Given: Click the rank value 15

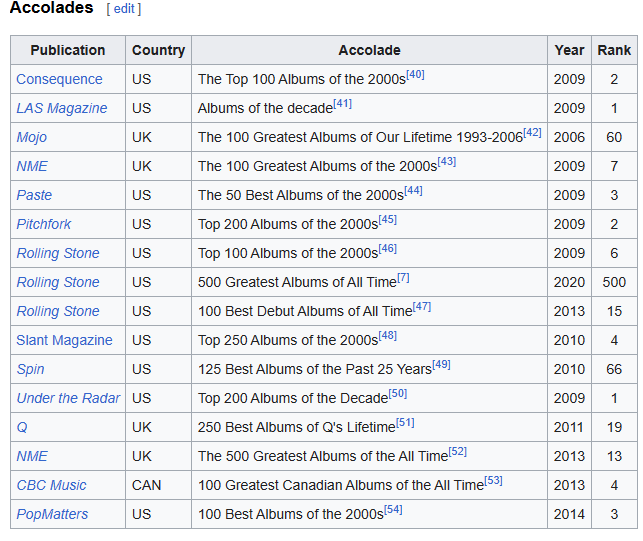Looking at the screenshot, I should point(614,311).
